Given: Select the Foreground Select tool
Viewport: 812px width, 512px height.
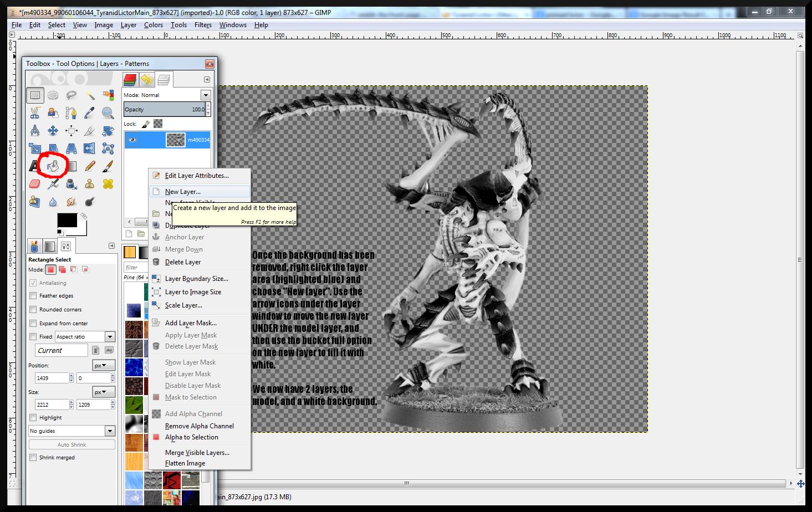Looking at the screenshot, I should click(53, 114).
